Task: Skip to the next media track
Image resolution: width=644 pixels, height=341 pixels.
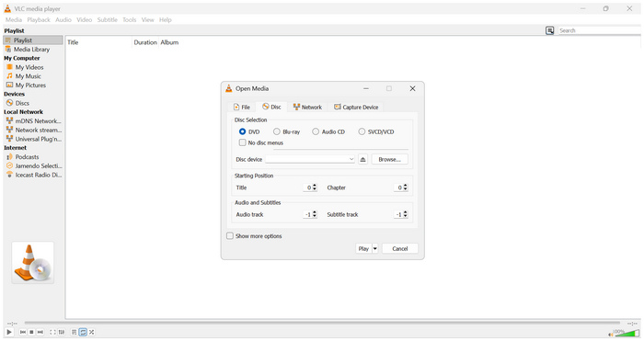Action: pyautogui.click(x=40, y=332)
